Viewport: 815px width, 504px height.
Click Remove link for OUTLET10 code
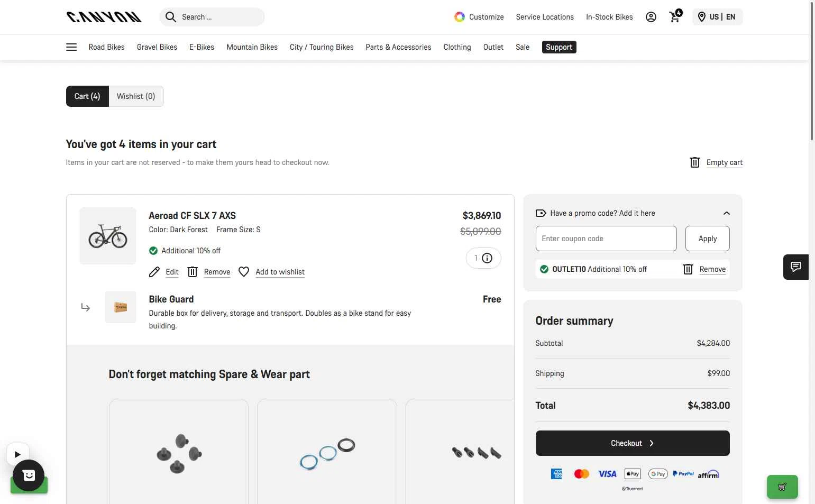pos(712,269)
